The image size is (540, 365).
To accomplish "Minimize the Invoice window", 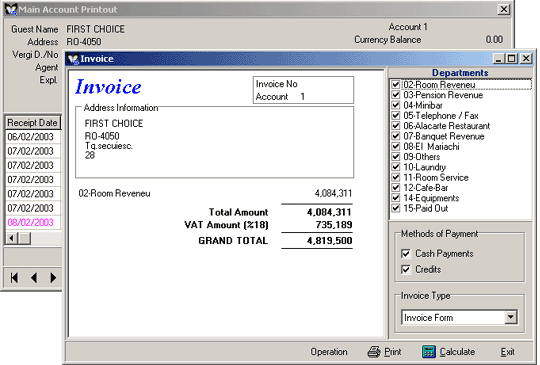I will (498, 59).
